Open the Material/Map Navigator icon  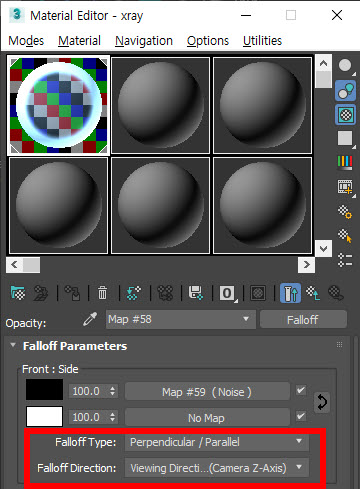point(345,260)
